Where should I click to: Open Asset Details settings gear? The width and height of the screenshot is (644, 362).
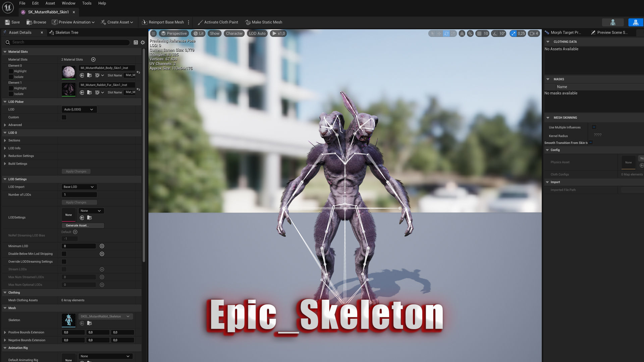143,42
